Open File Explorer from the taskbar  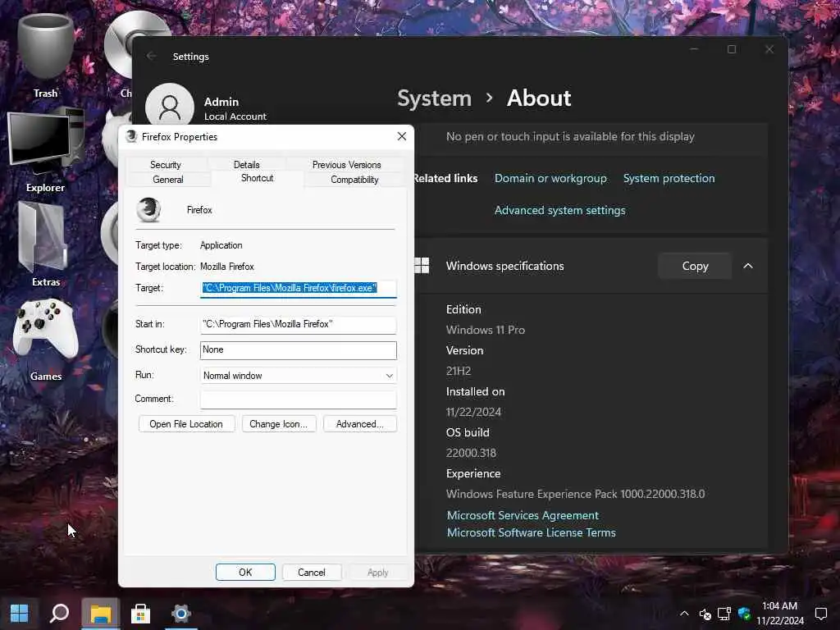point(100,614)
